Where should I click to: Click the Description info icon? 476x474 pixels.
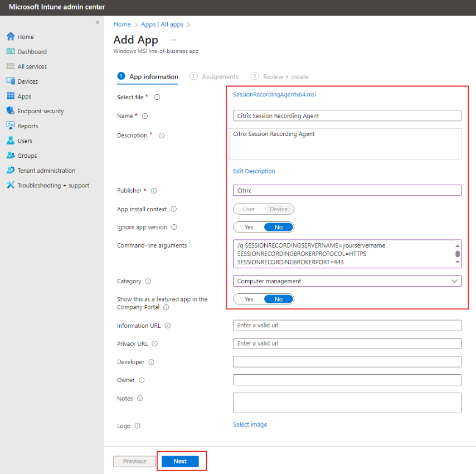pyautogui.click(x=162, y=136)
